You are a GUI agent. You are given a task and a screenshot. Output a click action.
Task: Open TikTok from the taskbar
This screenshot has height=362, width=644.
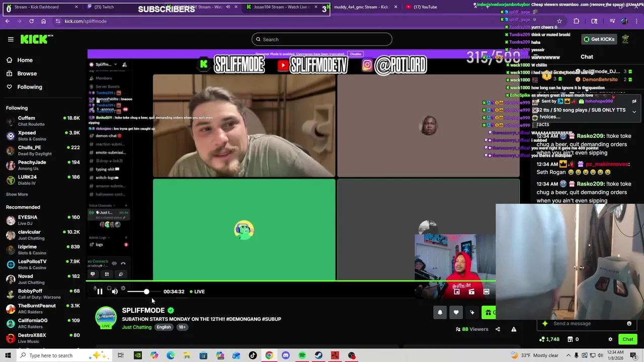click(x=253, y=355)
